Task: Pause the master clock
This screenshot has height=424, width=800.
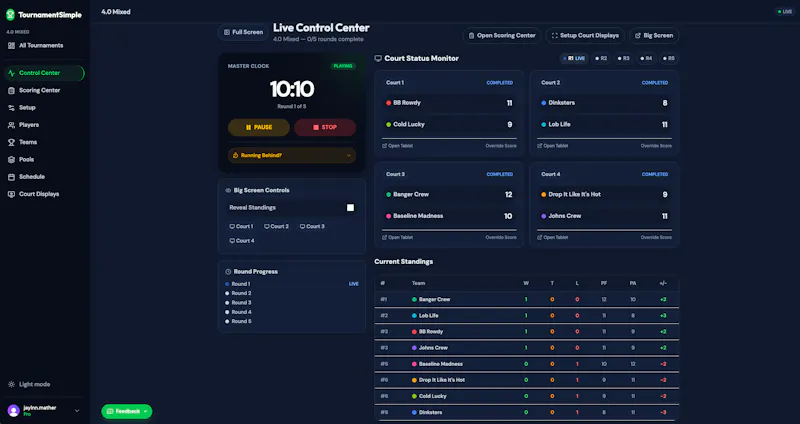Action: [259, 128]
